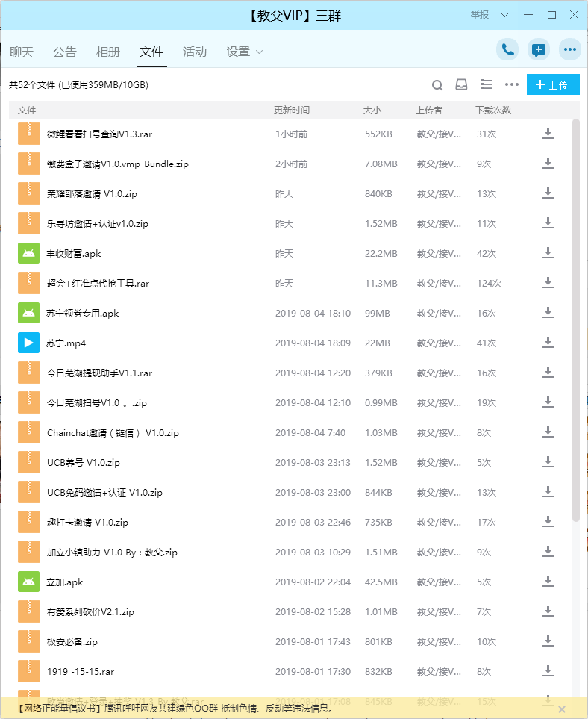This screenshot has height=719, width=588.
Task: Dismiss the yellow notice banner
Action: (562, 709)
